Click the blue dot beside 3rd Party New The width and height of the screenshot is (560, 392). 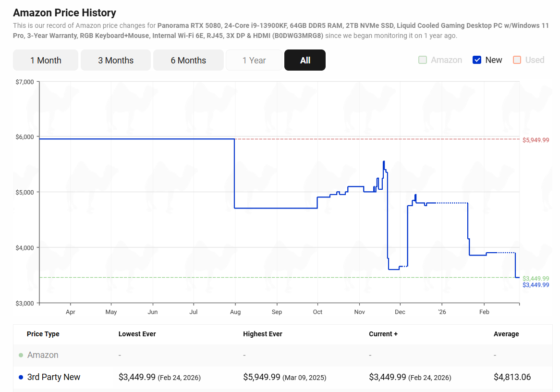pyautogui.click(x=21, y=378)
